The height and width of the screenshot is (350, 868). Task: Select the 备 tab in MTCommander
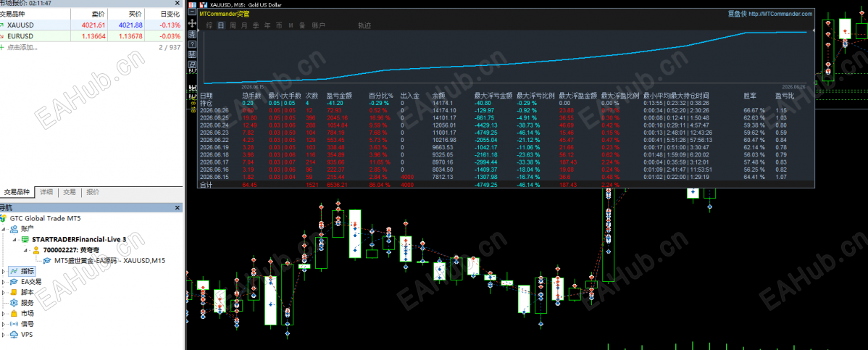[302, 25]
